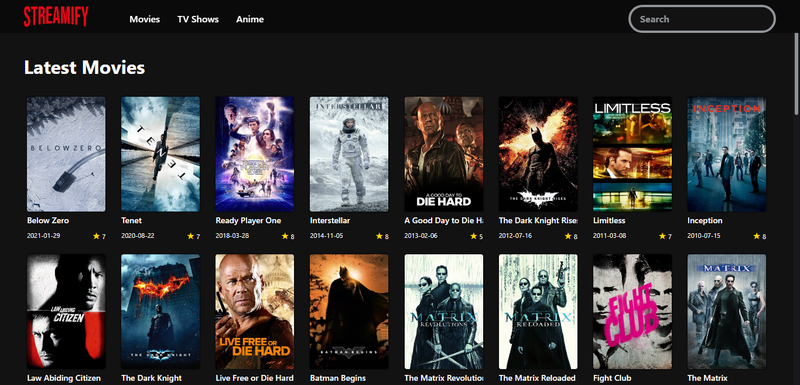This screenshot has width=800, height=385.
Task: Click the star icon under Interstellar
Action: click(x=379, y=236)
